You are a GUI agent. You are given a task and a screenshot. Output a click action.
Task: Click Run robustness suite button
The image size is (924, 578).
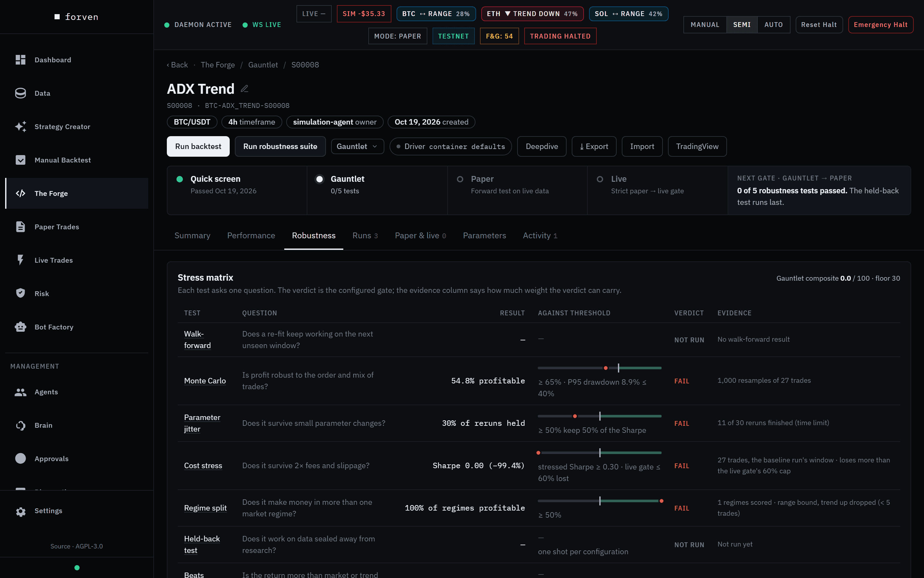click(280, 146)
